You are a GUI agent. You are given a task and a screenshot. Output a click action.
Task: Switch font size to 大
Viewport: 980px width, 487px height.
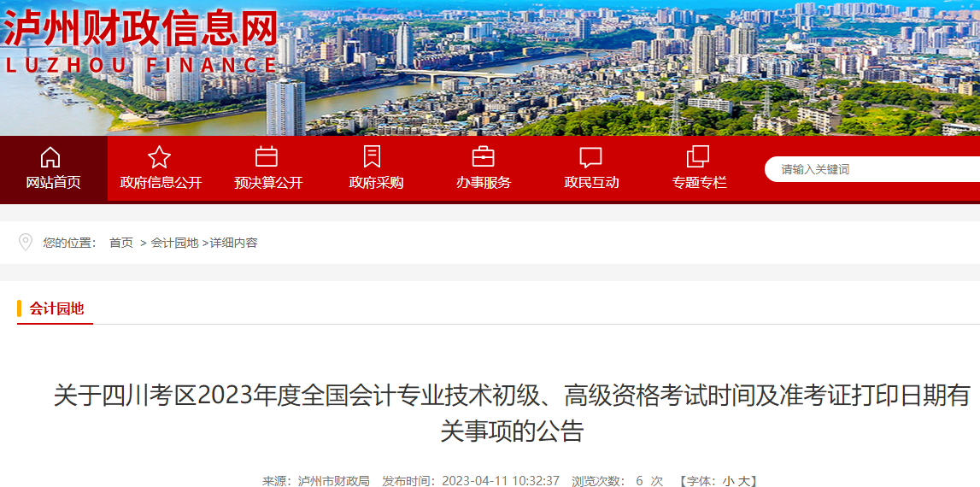(x=743, y=481)
